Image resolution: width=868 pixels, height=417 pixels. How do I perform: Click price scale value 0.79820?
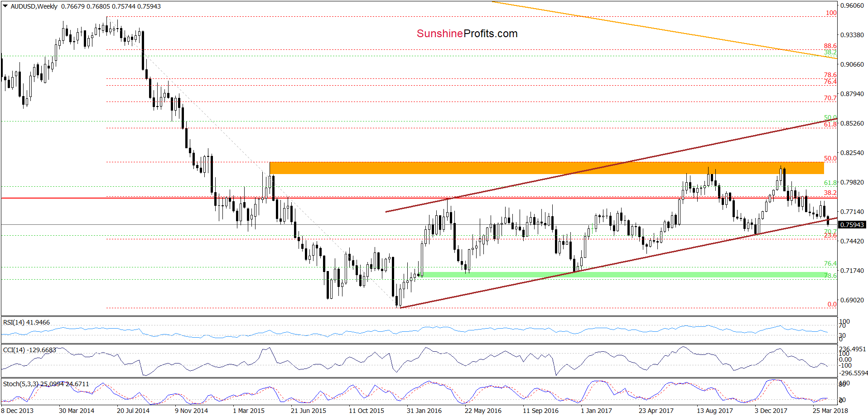click(852, 182)
